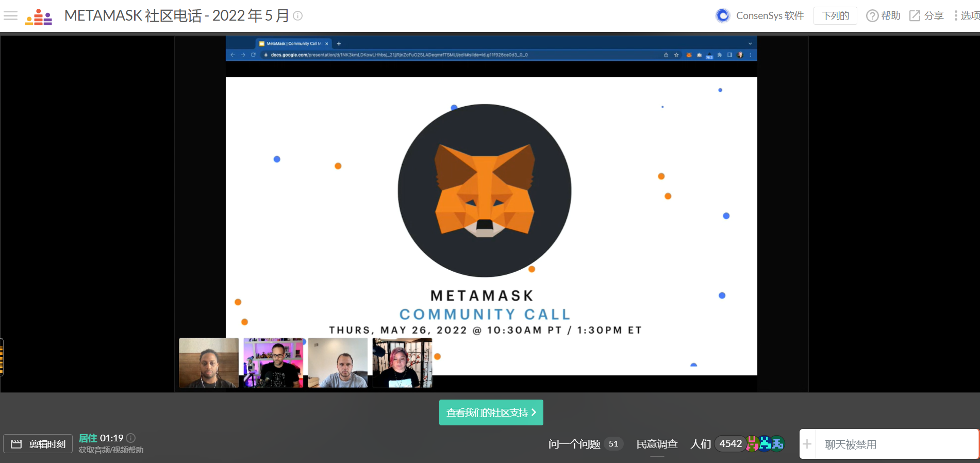Select pink-haired speaker video thumbnail
Viewport: 980px width, 463px height.
(x=402, y=362)
